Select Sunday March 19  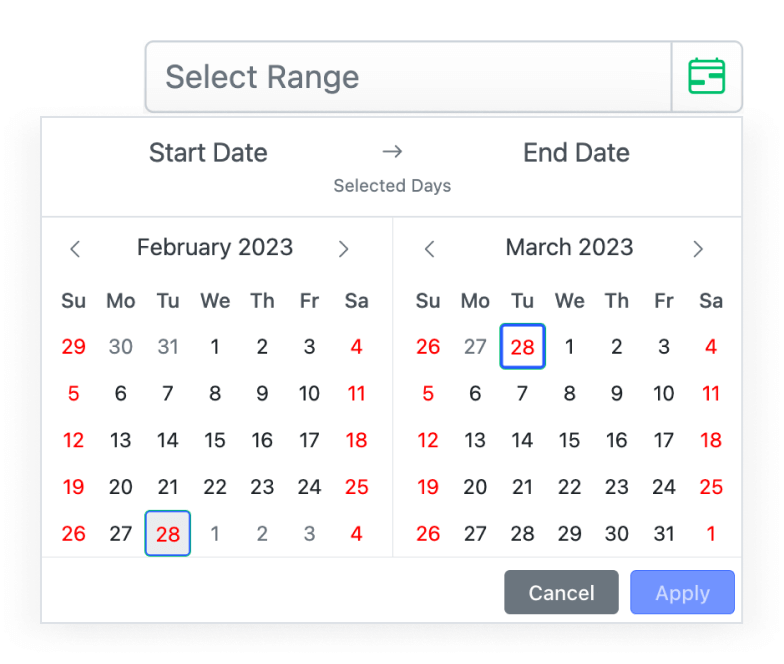[x=428, y=487]
